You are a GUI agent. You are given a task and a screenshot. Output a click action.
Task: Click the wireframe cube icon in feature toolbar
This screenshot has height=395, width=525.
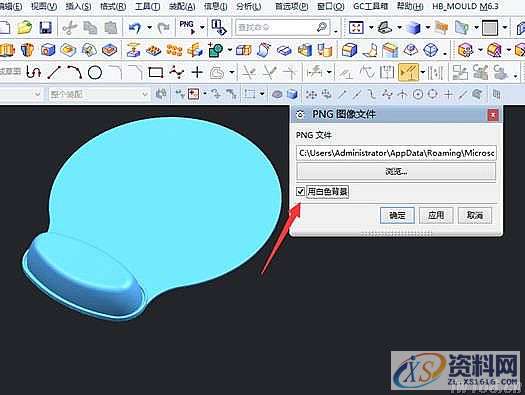coord(431,50)
